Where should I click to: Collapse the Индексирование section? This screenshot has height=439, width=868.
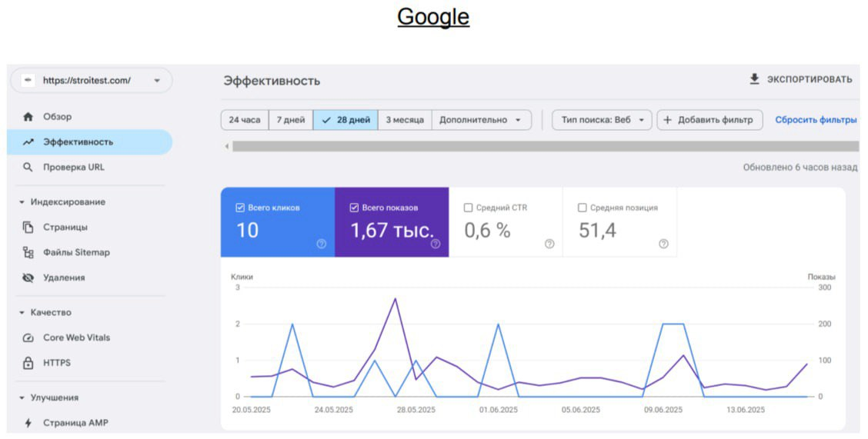pos(22,202)
